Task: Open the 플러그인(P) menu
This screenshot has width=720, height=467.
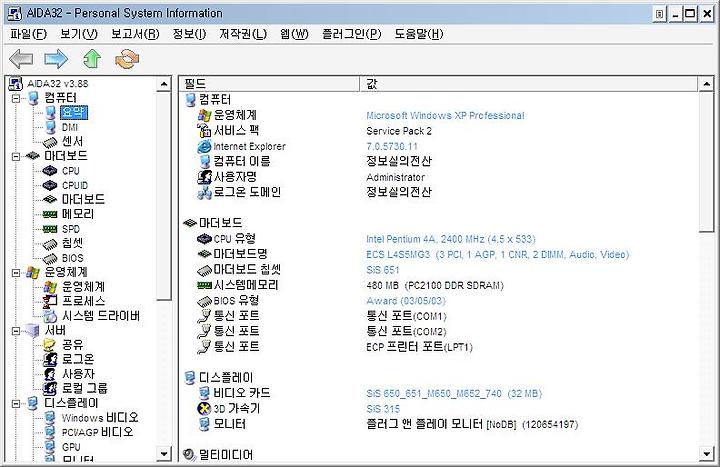Action: click(352, 34)
